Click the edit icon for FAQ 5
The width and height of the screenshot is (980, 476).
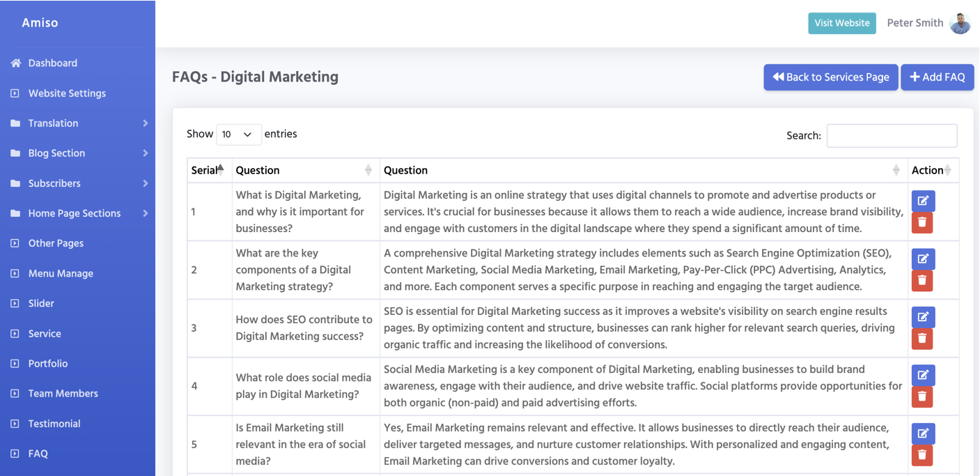(923, 433)
